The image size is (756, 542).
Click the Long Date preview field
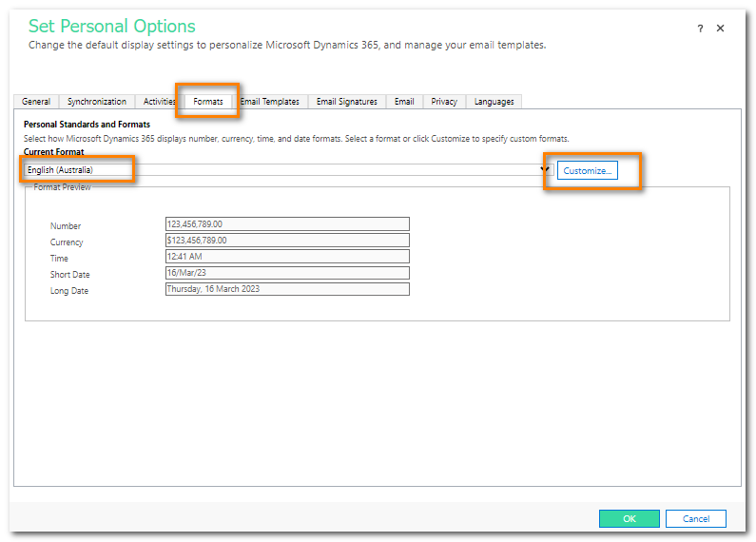coord(287,289)
